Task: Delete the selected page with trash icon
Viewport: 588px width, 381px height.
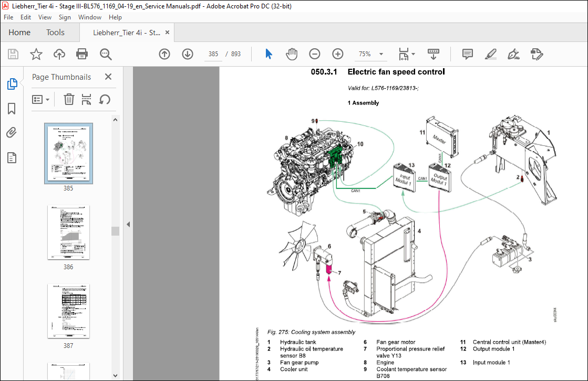Action: tap(69, 99)
